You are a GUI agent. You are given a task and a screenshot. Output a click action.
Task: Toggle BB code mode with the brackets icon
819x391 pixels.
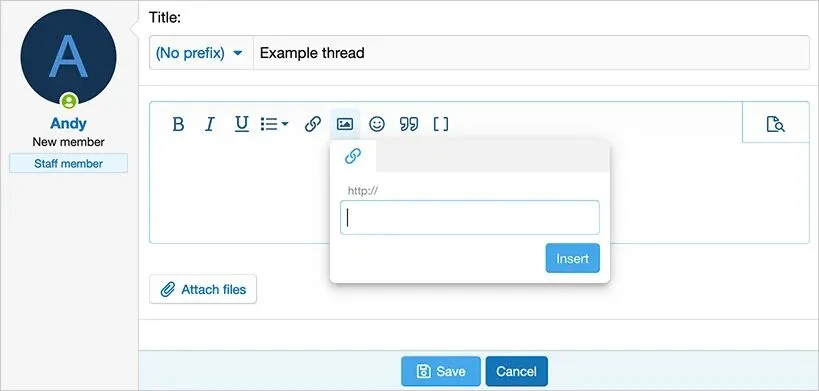tap(441, 124)
